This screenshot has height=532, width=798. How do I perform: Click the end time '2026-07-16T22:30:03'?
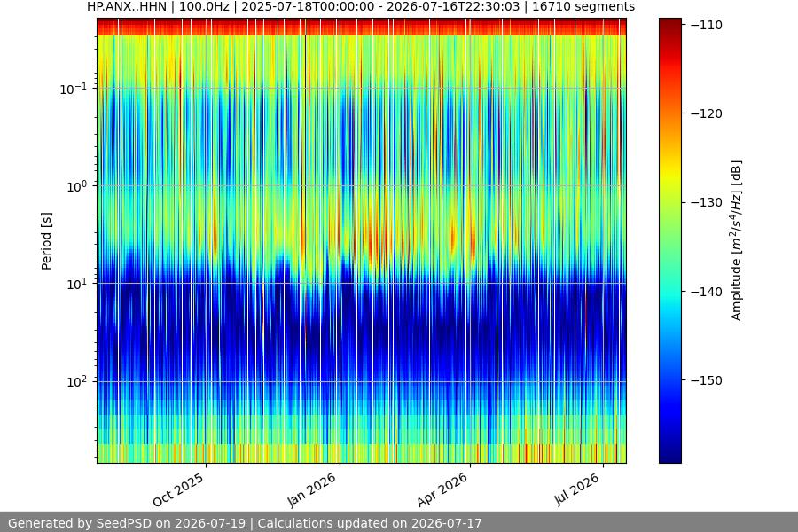point(453,6)
